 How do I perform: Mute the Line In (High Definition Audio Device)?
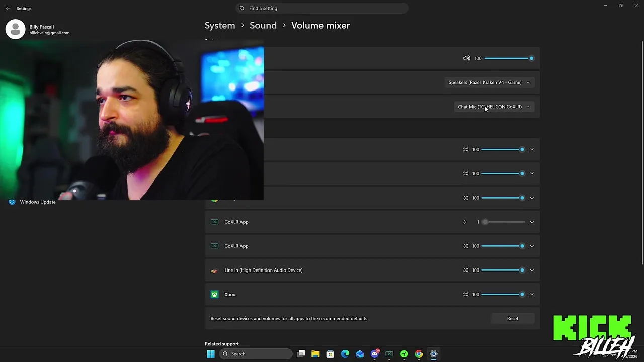(465, 270)
